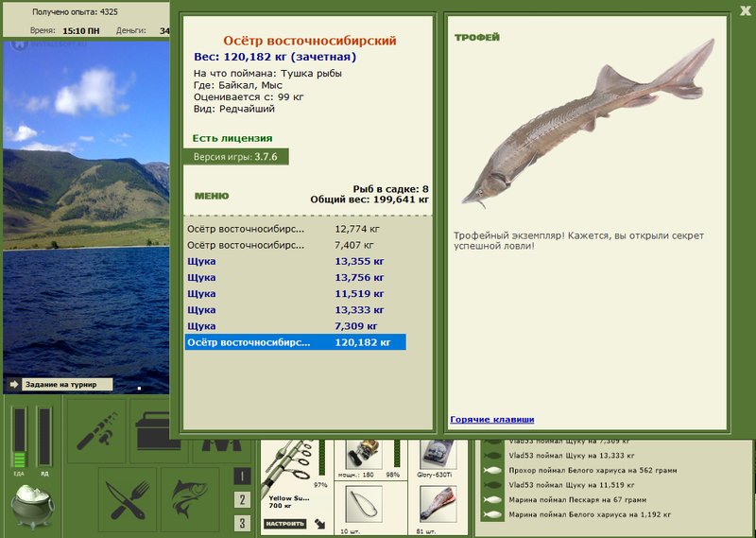Open the knife and fork food icon
The width and height of the screenshot is (756, 538).
click(128, 500)
